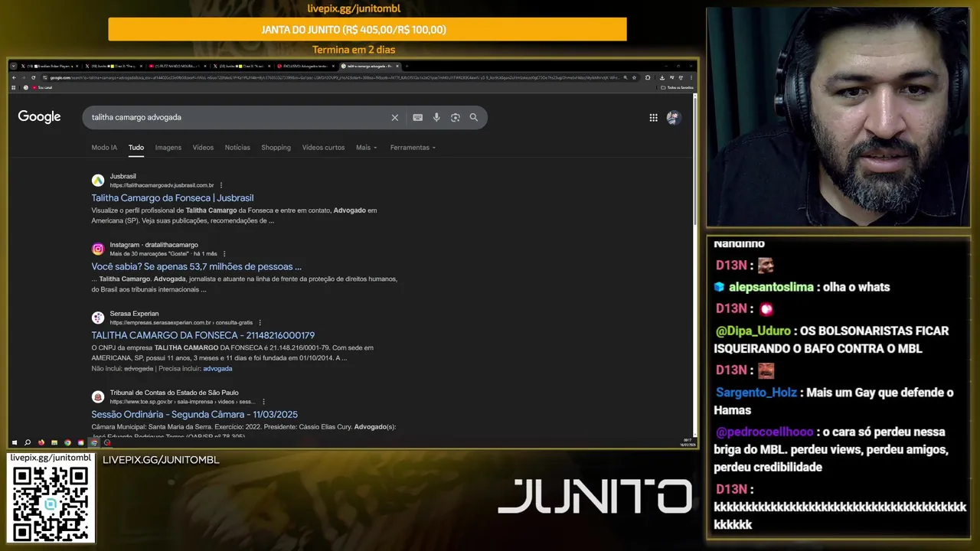This screenshot has height=551, width=980.
Task: Click the streamer webcam feed
Action: tap(838, 117)
